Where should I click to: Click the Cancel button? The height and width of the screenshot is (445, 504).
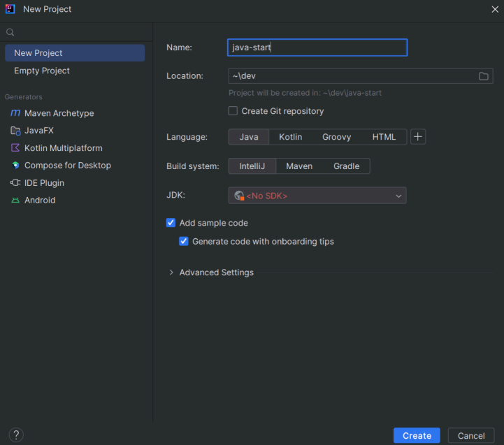coord(471,435)
